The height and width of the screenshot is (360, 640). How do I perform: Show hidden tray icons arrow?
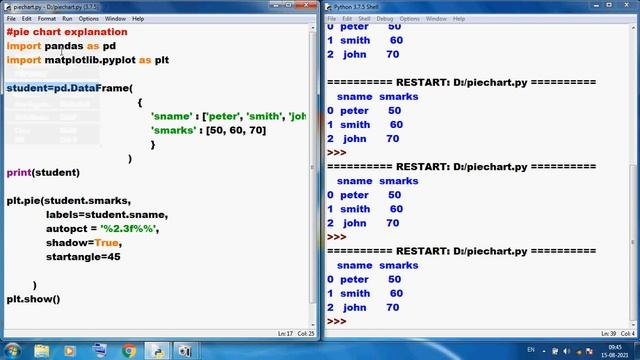click(x=544, y=351)
